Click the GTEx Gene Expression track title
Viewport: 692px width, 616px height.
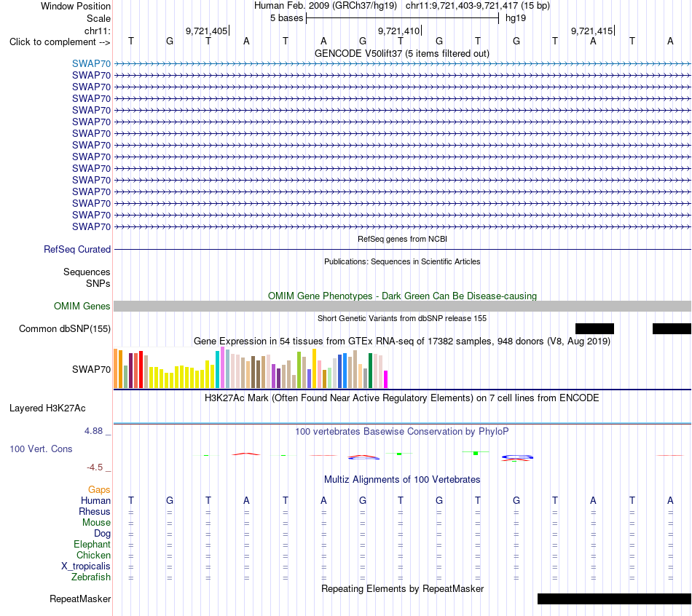coord(402,341)
